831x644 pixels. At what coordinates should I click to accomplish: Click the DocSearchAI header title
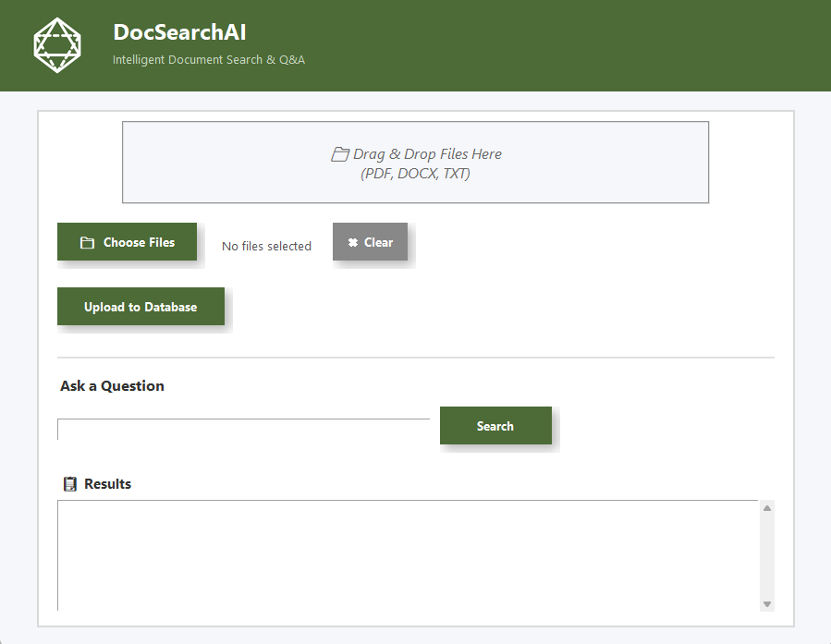click(x=179, y=32)
